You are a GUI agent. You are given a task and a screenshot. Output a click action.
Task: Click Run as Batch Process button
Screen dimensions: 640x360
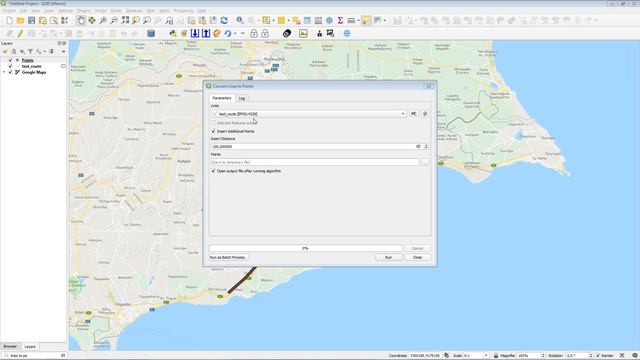pyautogui.click(x=228, y=258)
